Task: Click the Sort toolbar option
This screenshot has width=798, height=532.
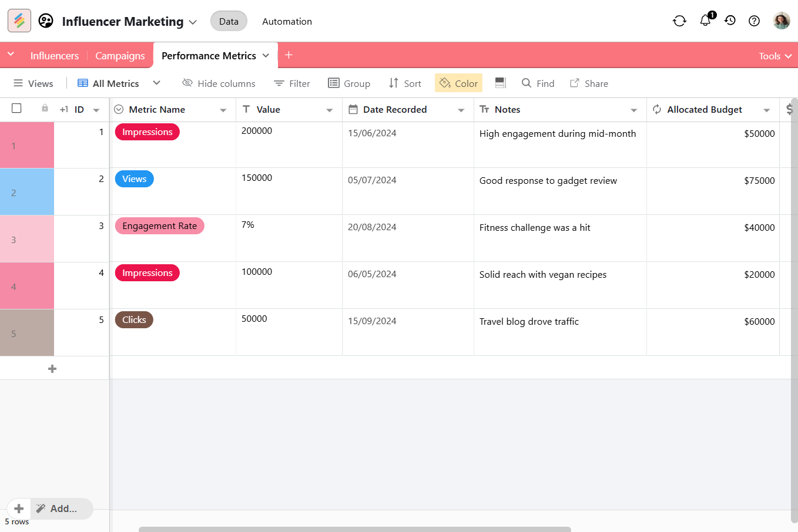Action: click(405, 83)
